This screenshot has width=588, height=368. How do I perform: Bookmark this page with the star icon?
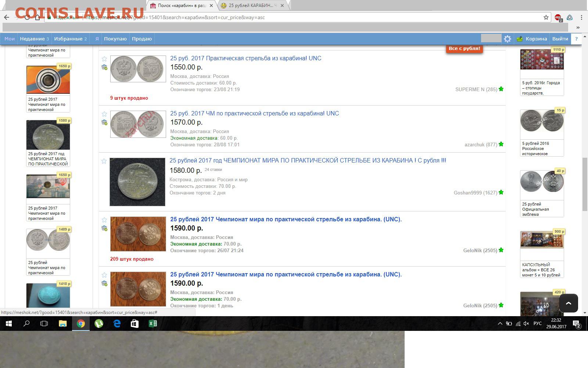[x=546, y=17]
